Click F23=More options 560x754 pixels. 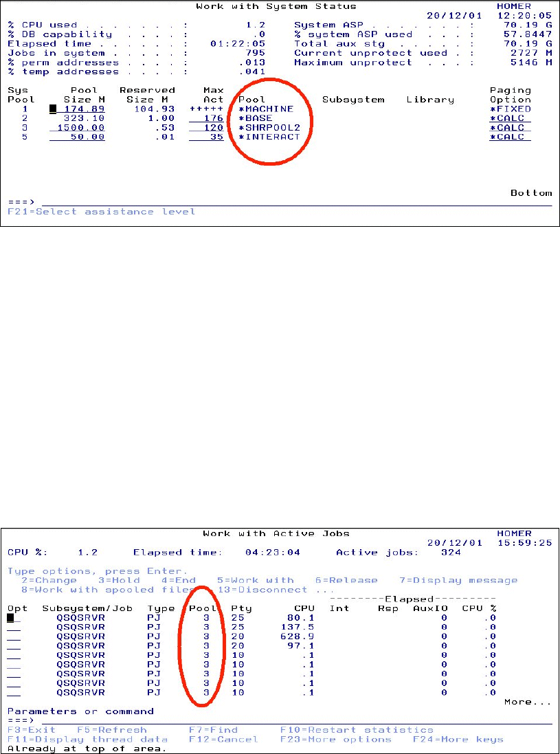pos(335,739)
